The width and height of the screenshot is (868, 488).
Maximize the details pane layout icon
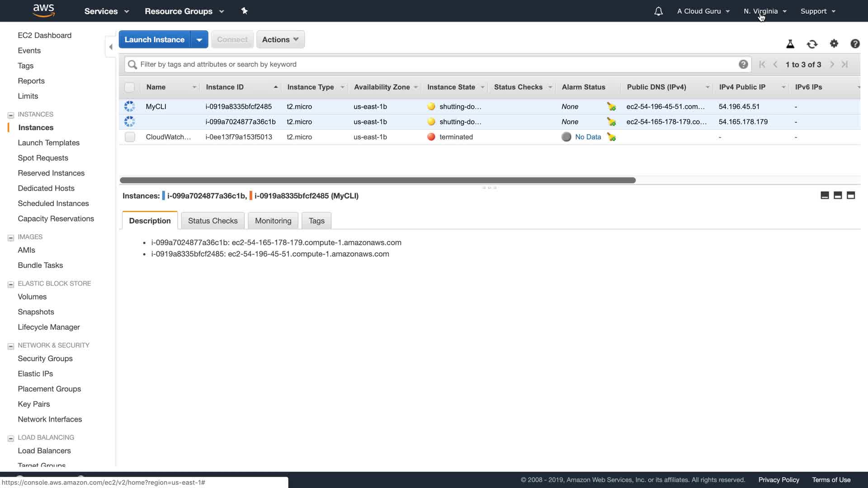click(851, 195)
